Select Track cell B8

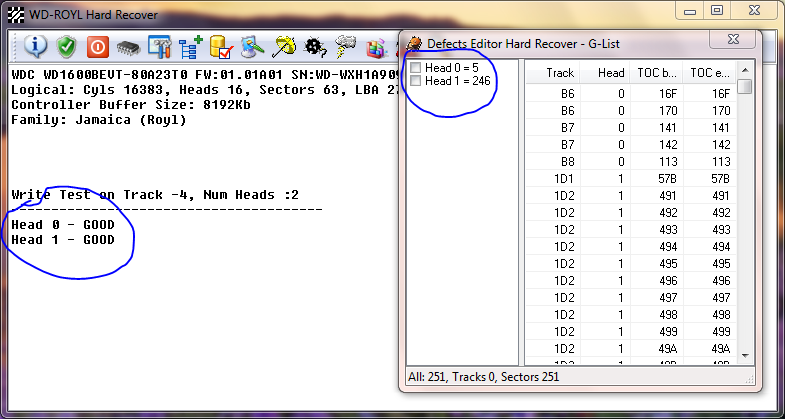(x=553, y=161)
